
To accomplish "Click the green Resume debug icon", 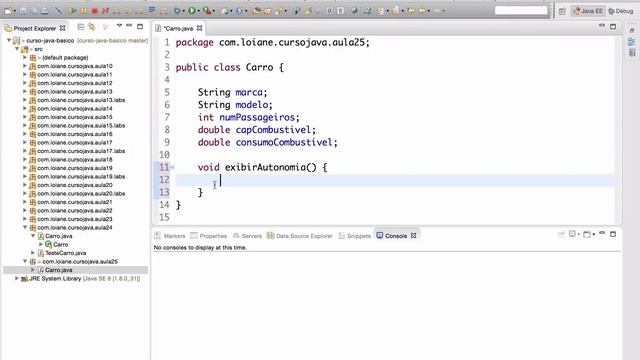I will pyautogui.click(x=73, y=11).
